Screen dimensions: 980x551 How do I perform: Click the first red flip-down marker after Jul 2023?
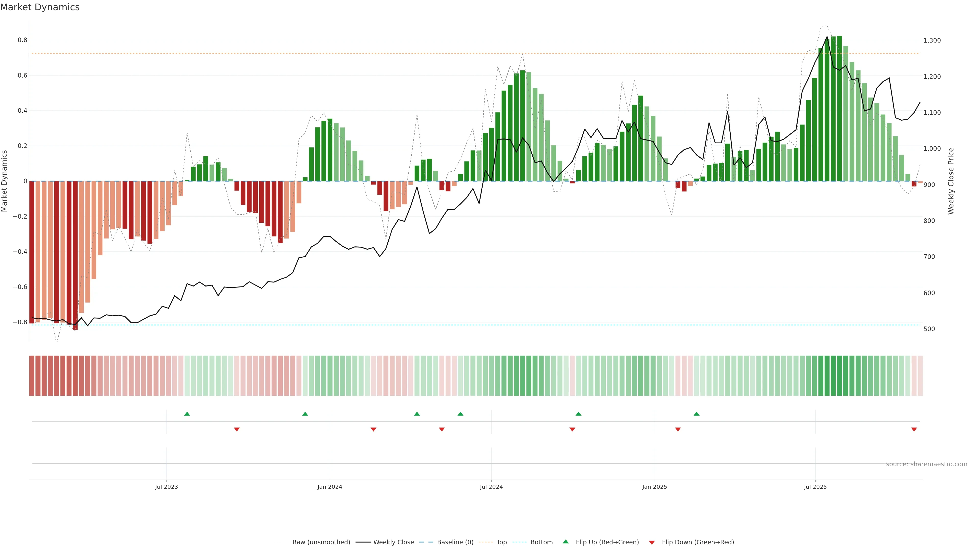click(237, 429)
